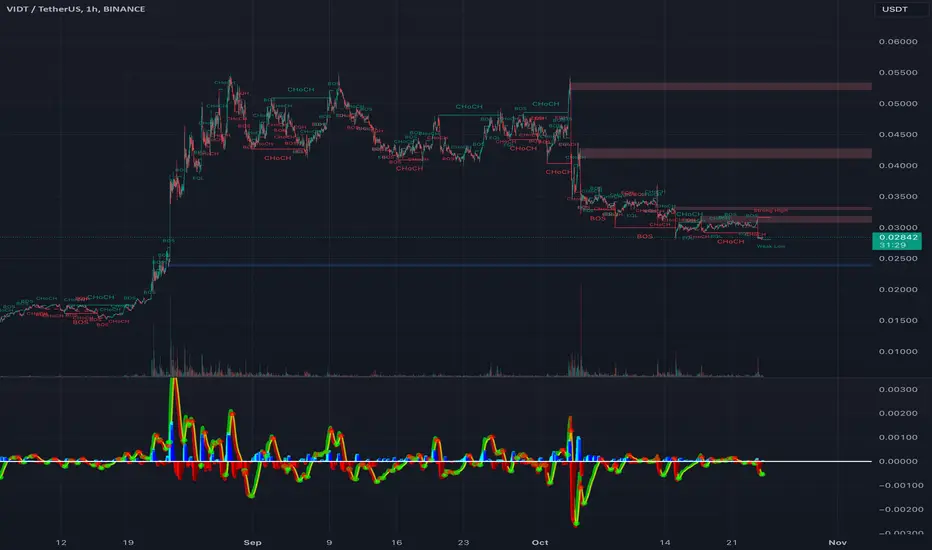Click the 0.03500 price axis label

coord(898,196)
